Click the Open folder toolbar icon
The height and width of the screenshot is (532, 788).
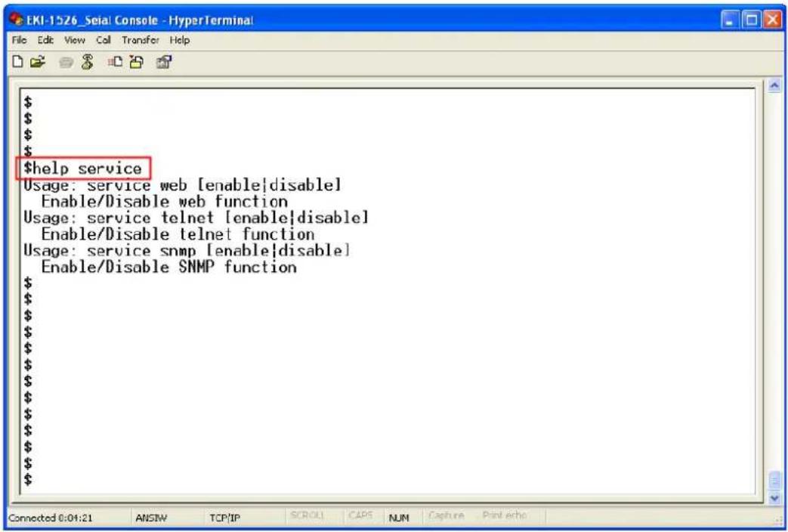click(37, 62)
